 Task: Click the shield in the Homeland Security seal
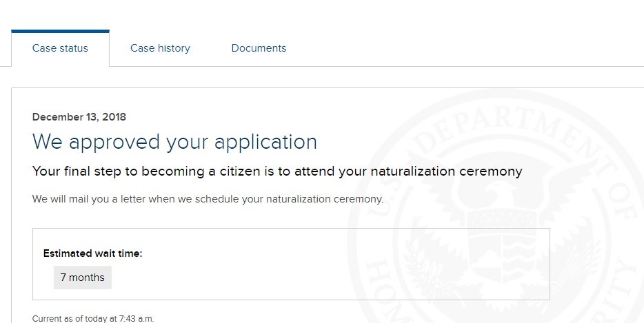502,247
